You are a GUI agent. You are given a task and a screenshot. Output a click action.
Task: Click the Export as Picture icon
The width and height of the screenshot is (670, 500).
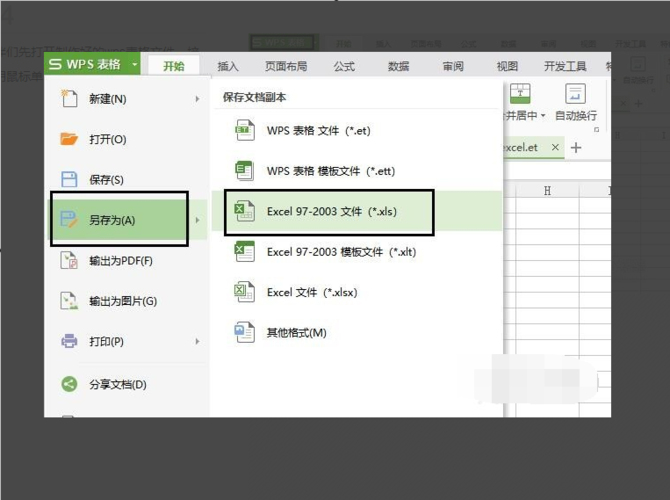pos(69,301)
